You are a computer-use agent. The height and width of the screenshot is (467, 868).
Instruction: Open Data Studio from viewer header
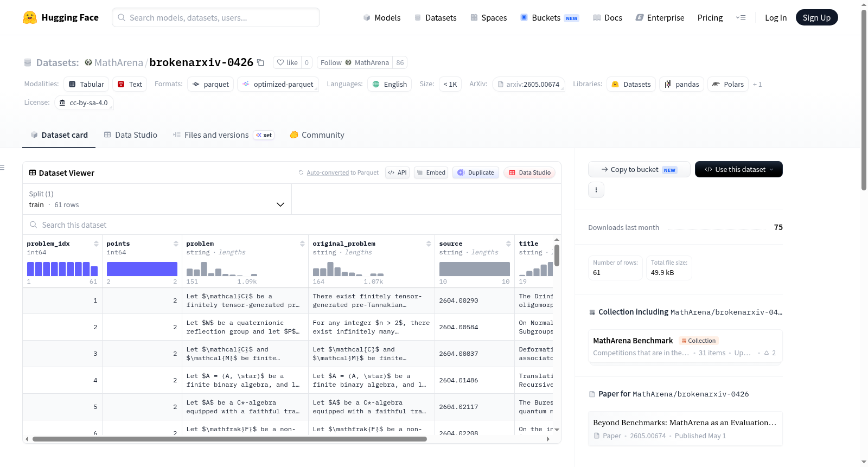[529, 172]
